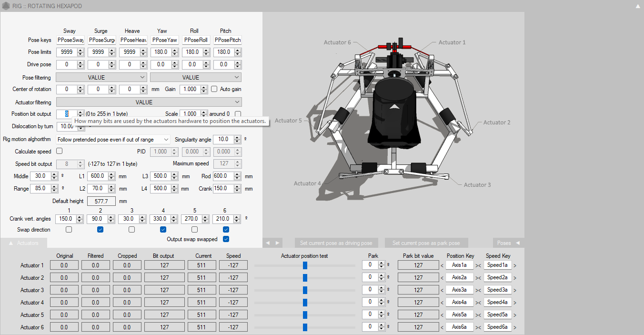The width and height of the screenshot is (644, 335).
Task: Collapse the rig panel with top-right triangle
Action: [x=637, y=6]
